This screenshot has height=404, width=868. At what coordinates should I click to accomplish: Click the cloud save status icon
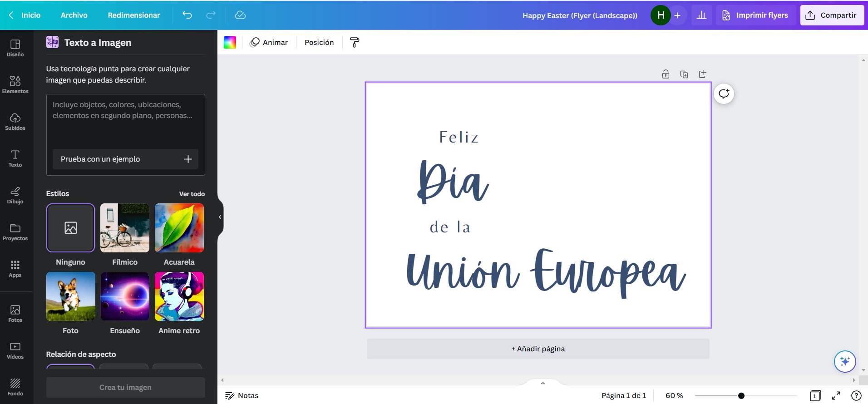240,15
